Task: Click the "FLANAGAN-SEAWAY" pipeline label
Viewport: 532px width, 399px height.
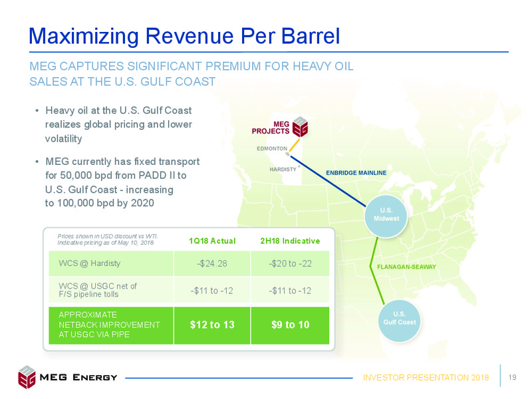Action: [406, 267]
